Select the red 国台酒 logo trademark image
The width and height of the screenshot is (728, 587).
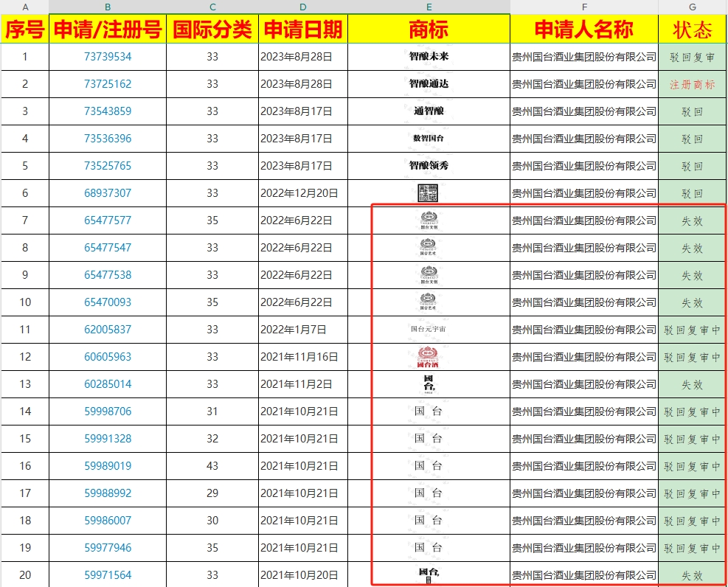point(429,357)
